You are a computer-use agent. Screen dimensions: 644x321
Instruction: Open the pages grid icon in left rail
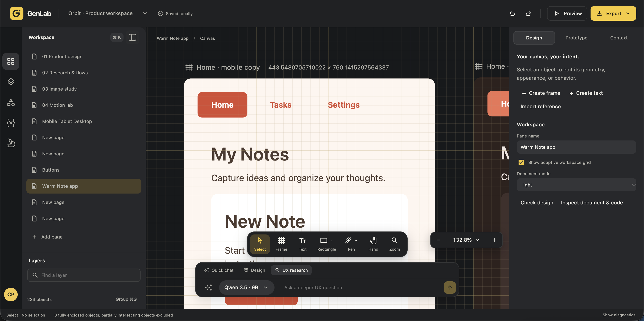(x=11, y=61)
